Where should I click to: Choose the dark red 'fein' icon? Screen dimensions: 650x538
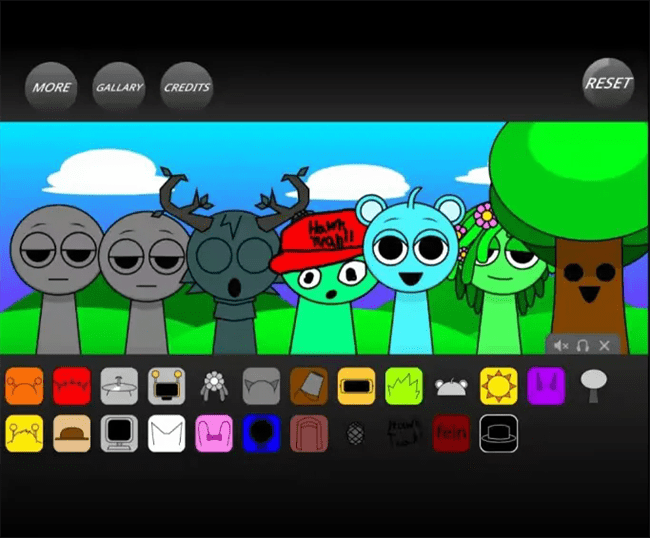pyautogui.click(x=450, y=434)
